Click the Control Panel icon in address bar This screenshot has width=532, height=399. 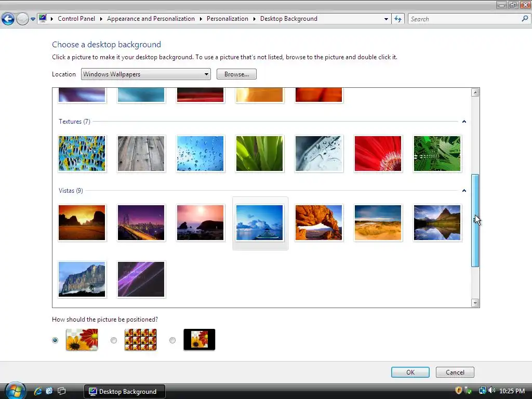point(43,19)
